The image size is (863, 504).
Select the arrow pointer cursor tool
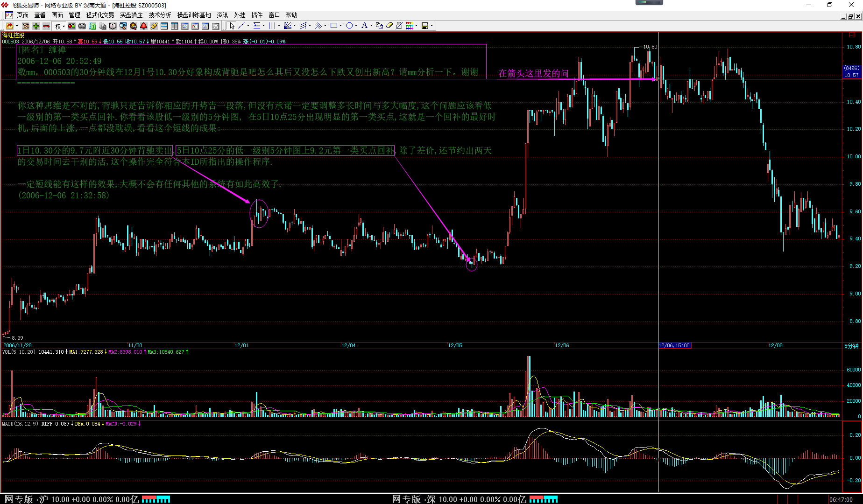(232, 26)
